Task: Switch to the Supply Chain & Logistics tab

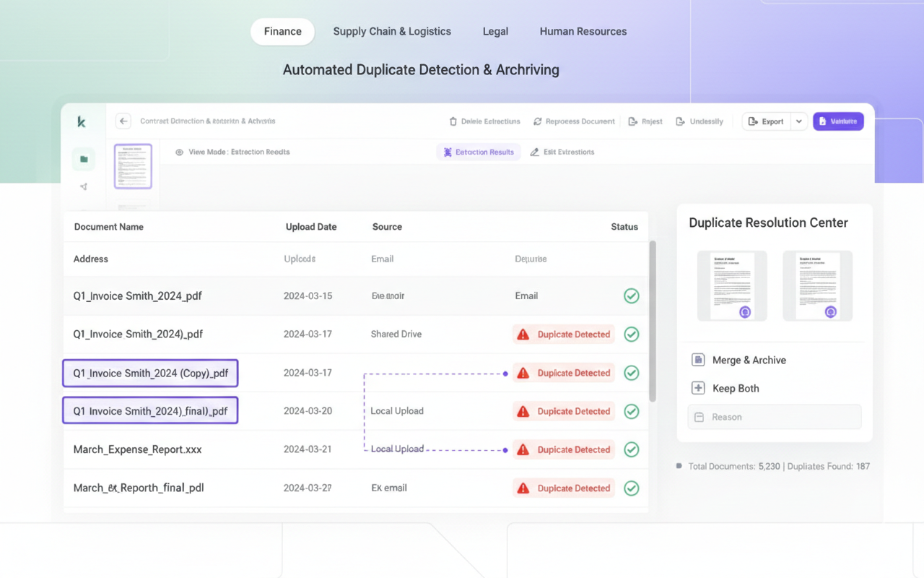Action: coord(392,32)
